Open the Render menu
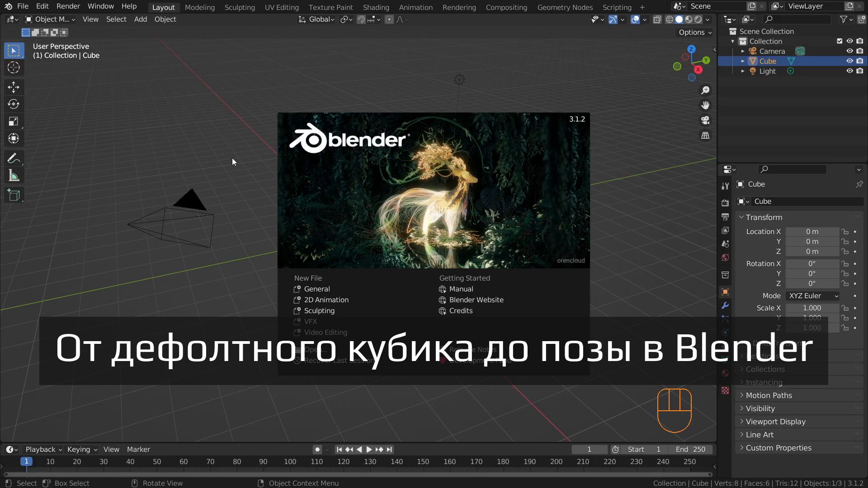868x488 pixels. click(x=68, y=6)
